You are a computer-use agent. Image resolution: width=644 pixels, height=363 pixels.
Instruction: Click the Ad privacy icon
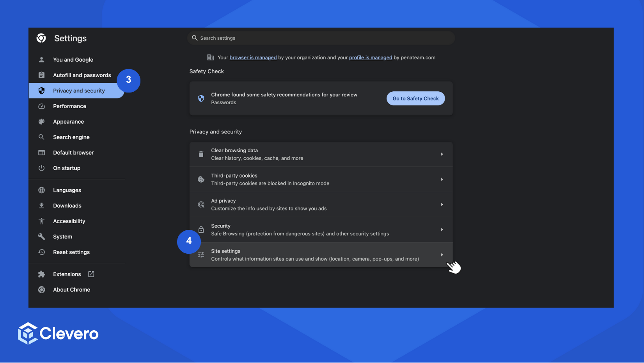tap(201, 205)
